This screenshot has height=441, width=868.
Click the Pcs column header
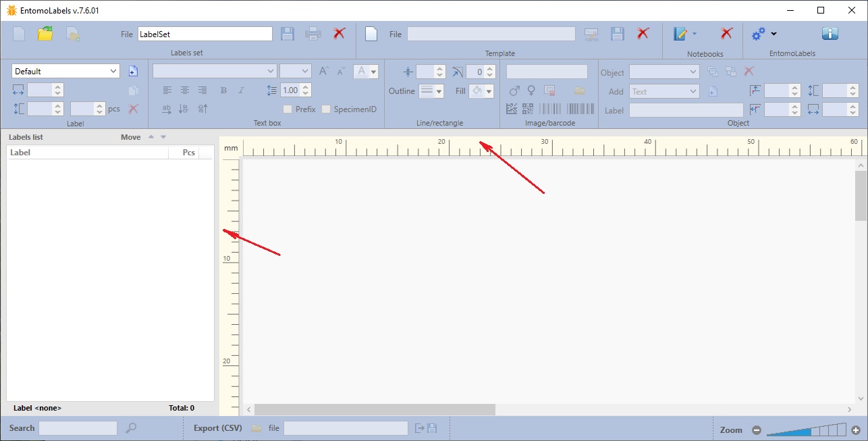(x=189, y=153)
